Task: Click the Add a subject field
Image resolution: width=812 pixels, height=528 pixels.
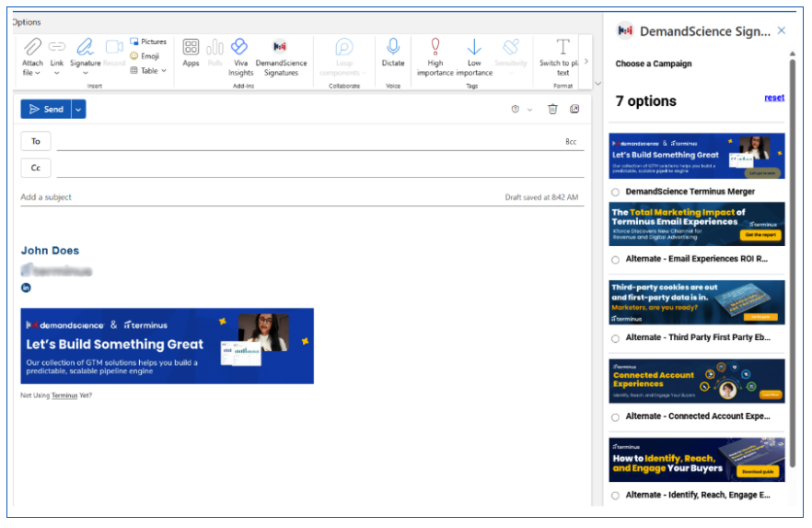Action: tap(259, 197)
